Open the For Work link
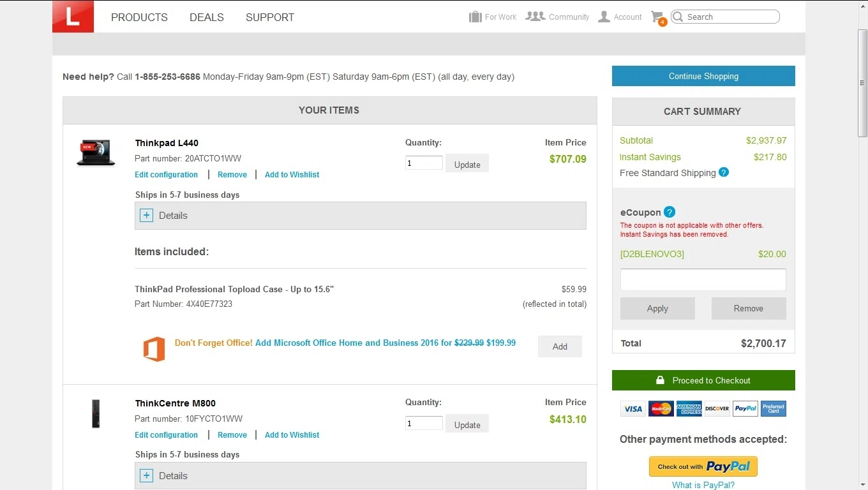 pos(500,17)
